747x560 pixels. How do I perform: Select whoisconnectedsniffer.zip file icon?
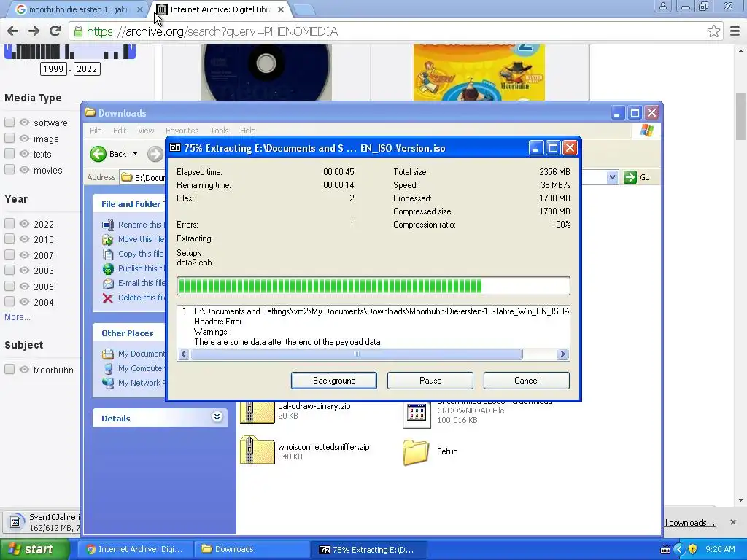coord(258,450)
